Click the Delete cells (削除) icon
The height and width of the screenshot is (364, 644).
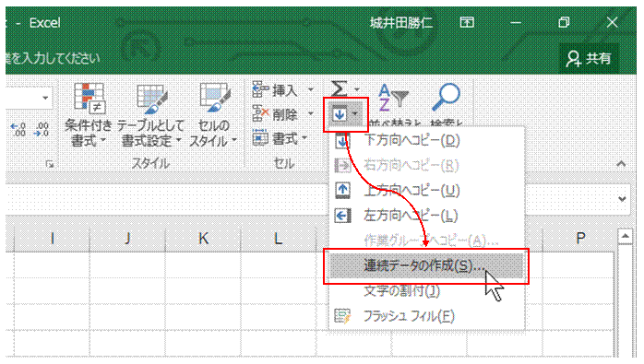260,113
